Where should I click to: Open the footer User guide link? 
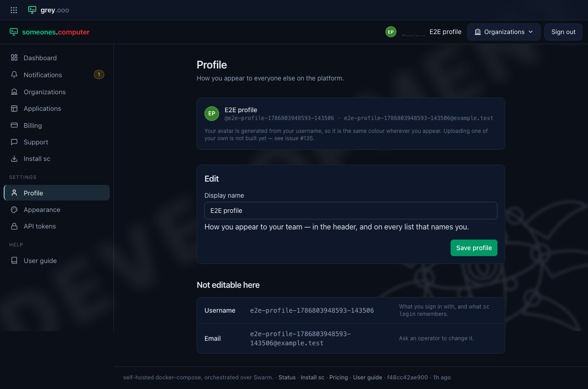point(367,378)
